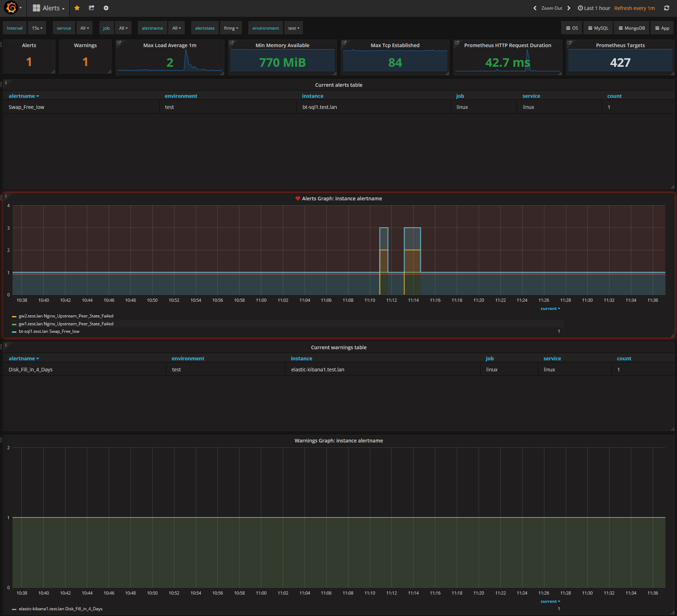Star this dashboard as favorite

(x=77, y=8)
